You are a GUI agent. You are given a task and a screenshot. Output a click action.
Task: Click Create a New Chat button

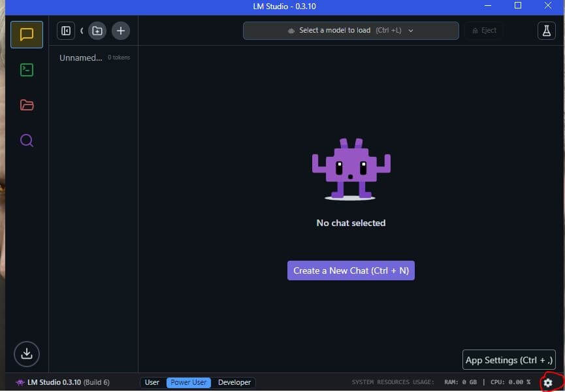click(x=351, y=270)
